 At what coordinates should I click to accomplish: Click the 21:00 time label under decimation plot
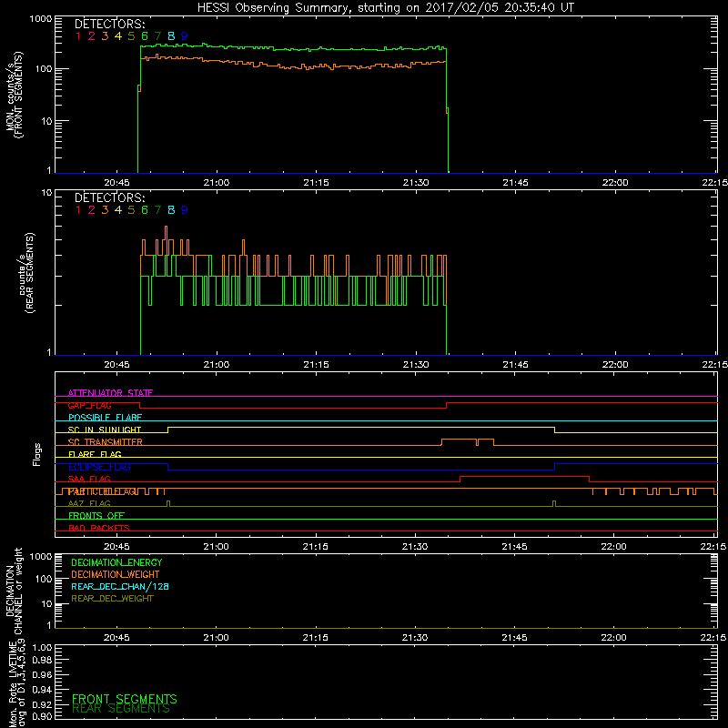click(217, 638)
